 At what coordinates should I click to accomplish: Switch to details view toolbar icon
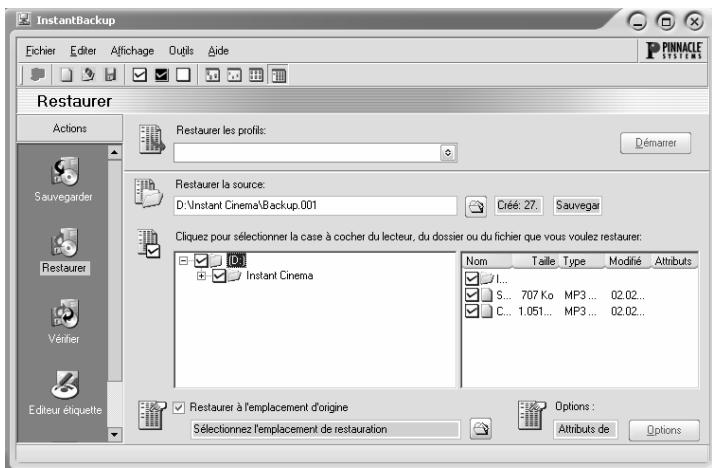[x=278, y=75]
